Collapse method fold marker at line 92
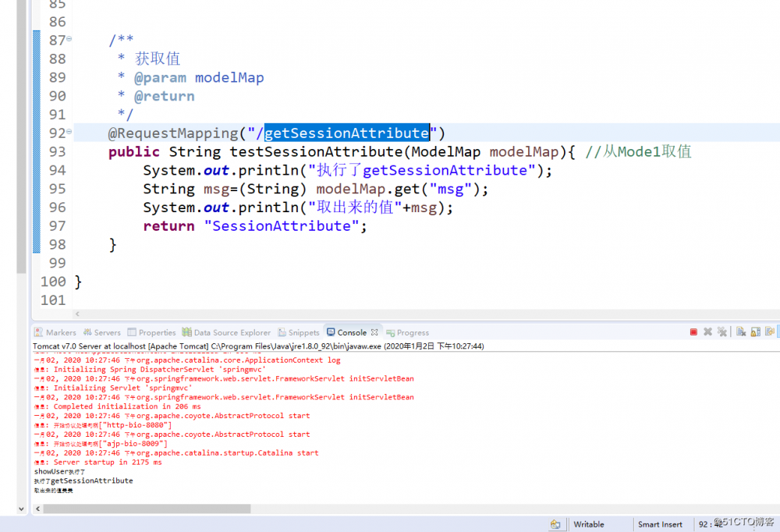780x532 pixels. [x=69, y=131]
